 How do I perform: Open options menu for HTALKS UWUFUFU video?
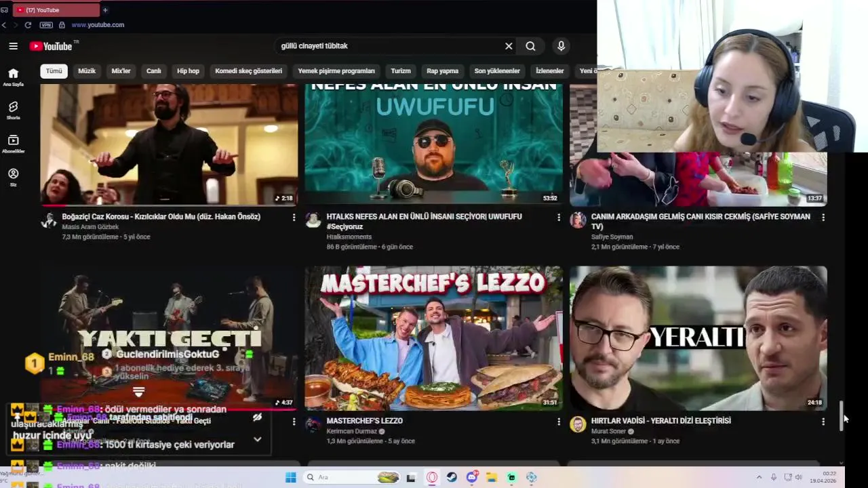coord(559,218)
